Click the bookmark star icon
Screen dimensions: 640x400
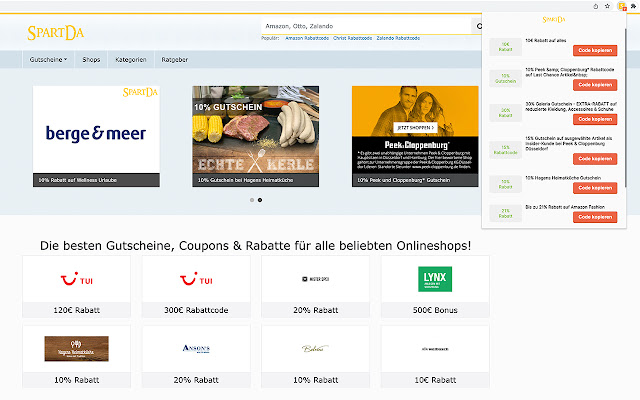point(607,6)
